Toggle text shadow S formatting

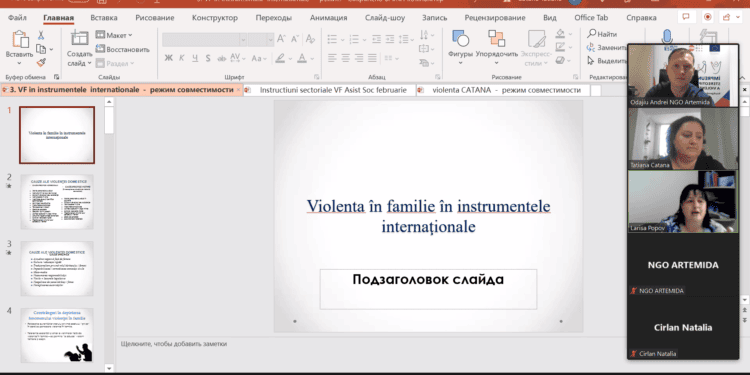[x=208, y=58]
